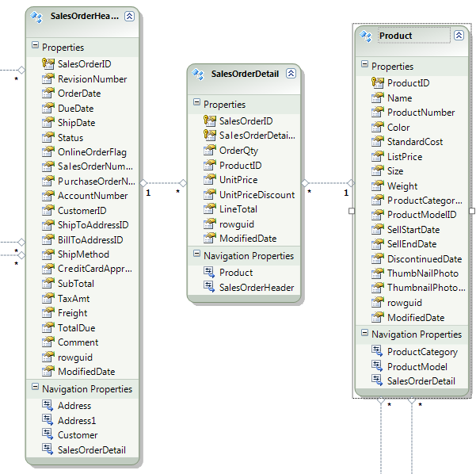Click property icon beside ListPrice
Viewport: 476px width, 474px height.
(x=377, y=156)
